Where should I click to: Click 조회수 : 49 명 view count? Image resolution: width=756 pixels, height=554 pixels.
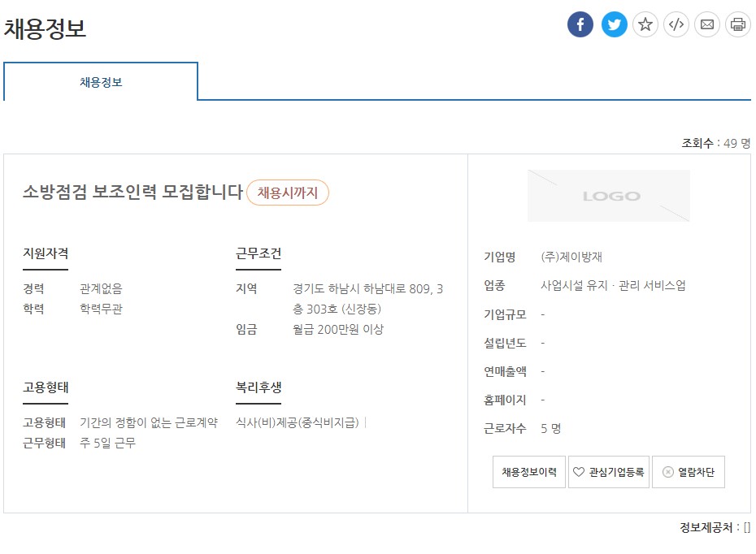point(716,143)
